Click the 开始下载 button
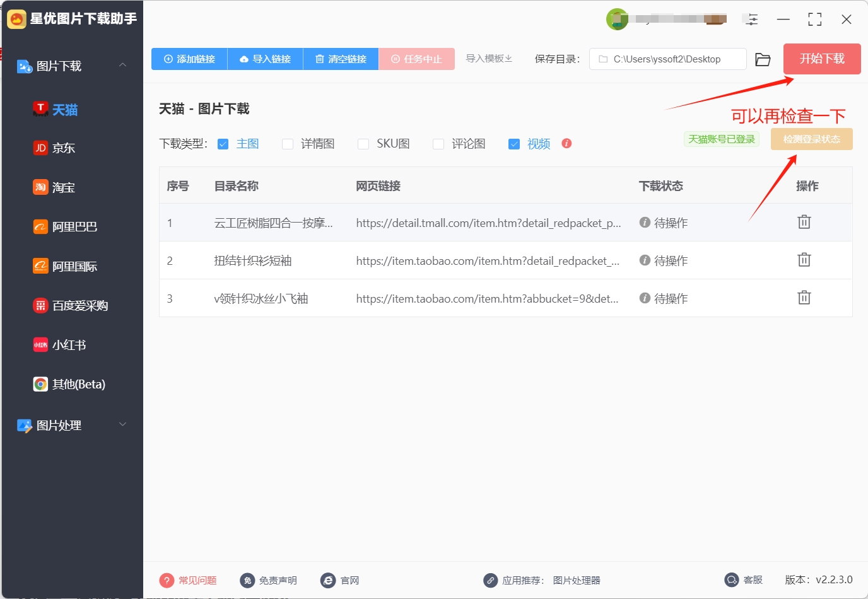 822,59
